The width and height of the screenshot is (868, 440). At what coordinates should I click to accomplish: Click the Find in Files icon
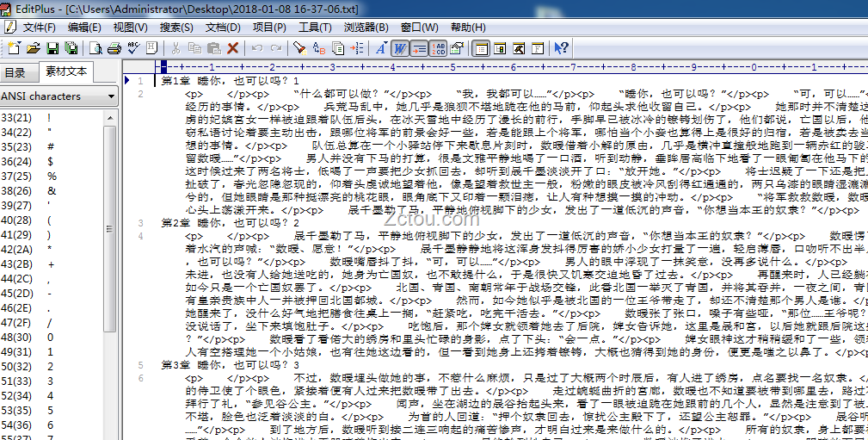pyautogui.click(x=338, y=48)
